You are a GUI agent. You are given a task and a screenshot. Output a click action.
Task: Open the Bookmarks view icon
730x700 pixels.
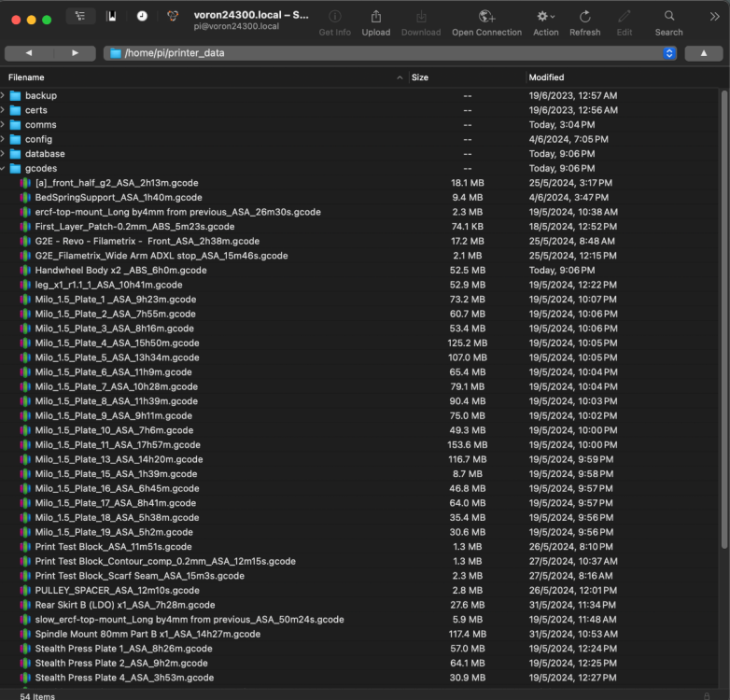[x=112, y=16]
